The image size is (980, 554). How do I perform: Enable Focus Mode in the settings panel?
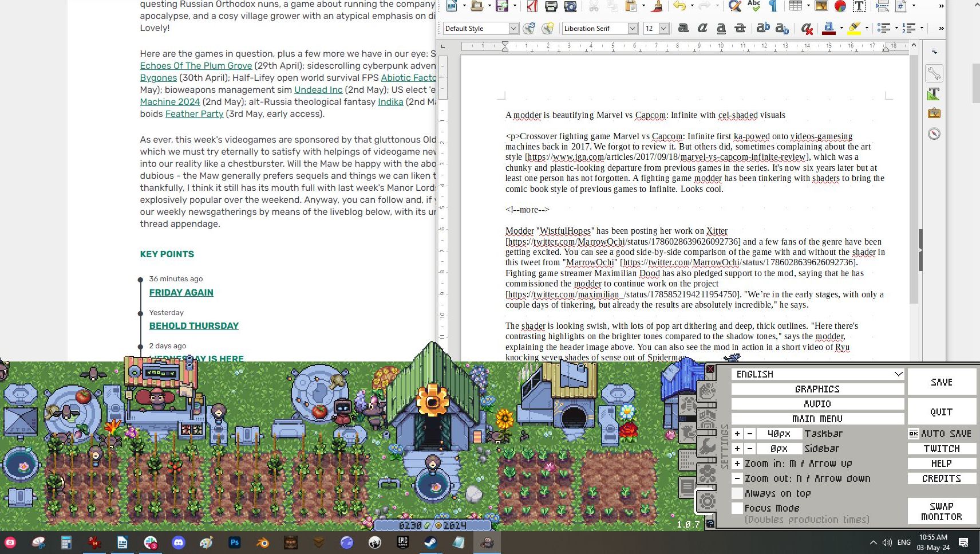[x=737, y=508]
